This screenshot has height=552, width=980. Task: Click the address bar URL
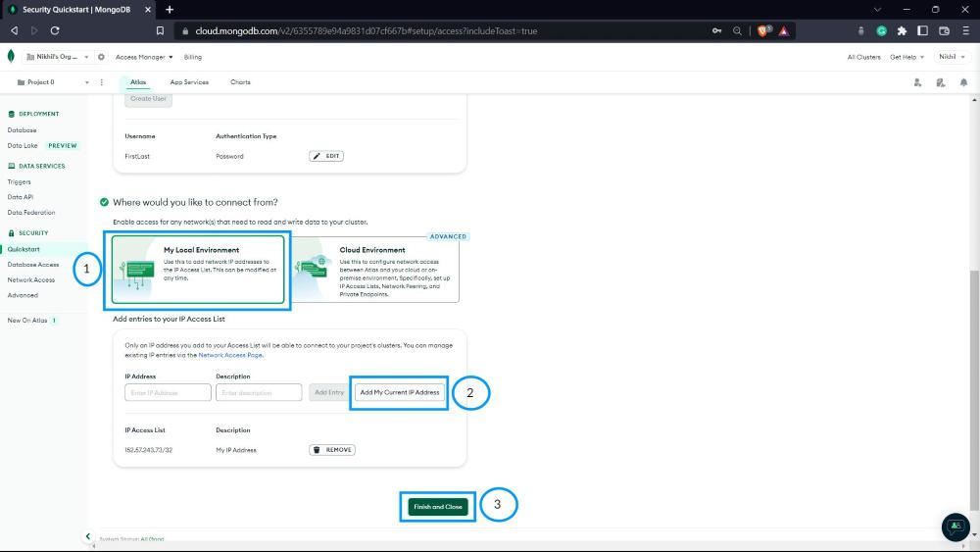pyautogui.click(x=367, y=30)
